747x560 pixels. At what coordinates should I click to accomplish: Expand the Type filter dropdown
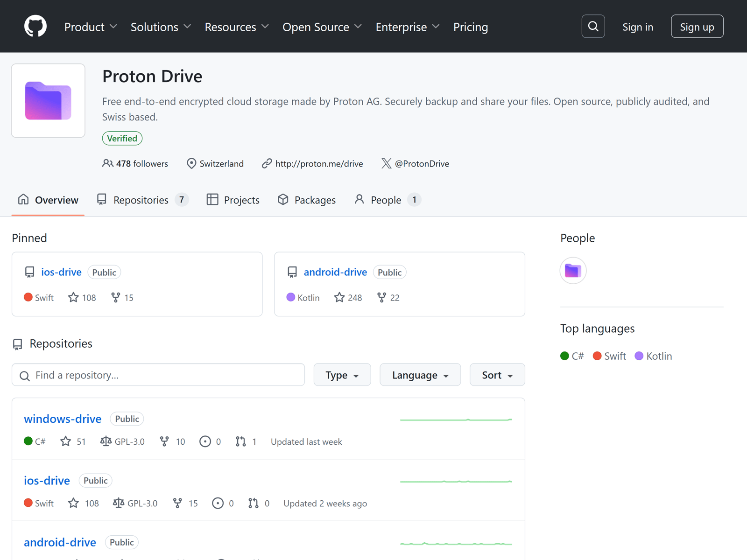(x=342, y=375)
